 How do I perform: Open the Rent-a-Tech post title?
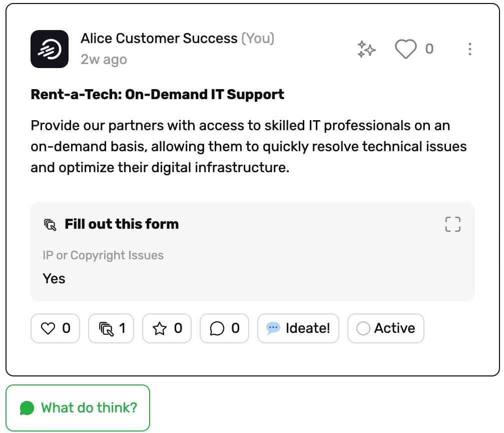tap(157, 94)
